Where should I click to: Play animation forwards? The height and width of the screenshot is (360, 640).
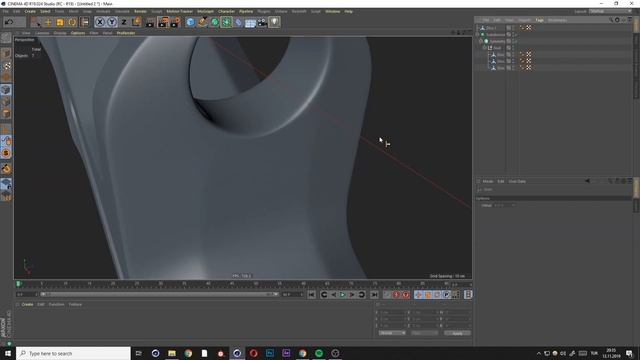pyautogui.click(x=343, y=294)
